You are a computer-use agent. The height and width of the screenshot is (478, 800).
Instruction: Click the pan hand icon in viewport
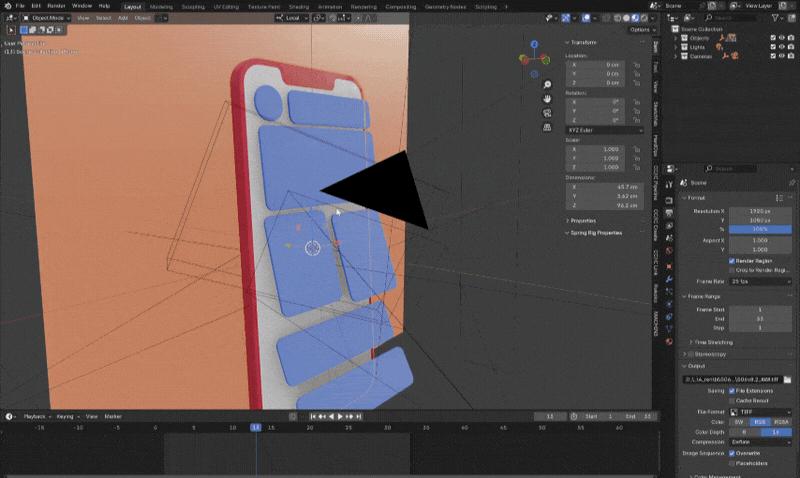(x=548, y=99)
